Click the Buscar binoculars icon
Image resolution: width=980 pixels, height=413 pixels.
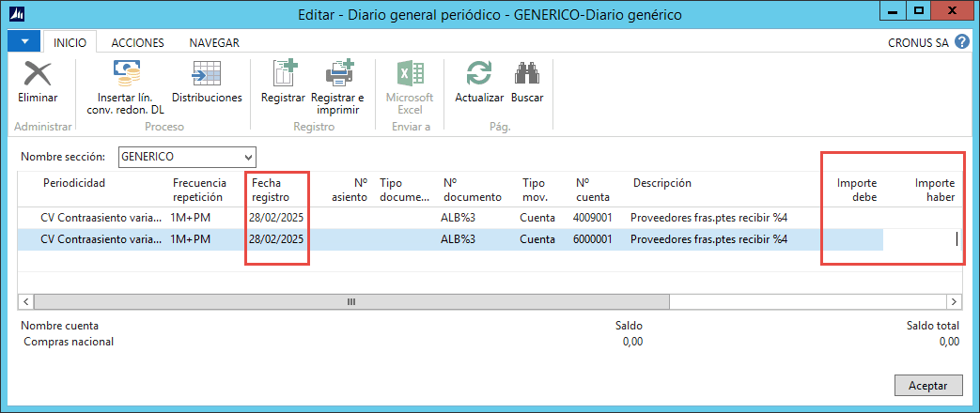tap(527, 74)
